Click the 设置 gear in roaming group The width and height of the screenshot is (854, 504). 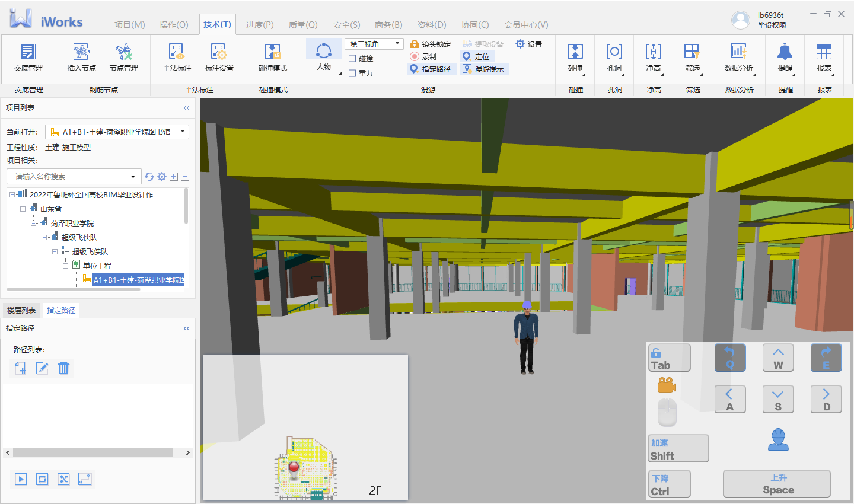coord(529,44)
